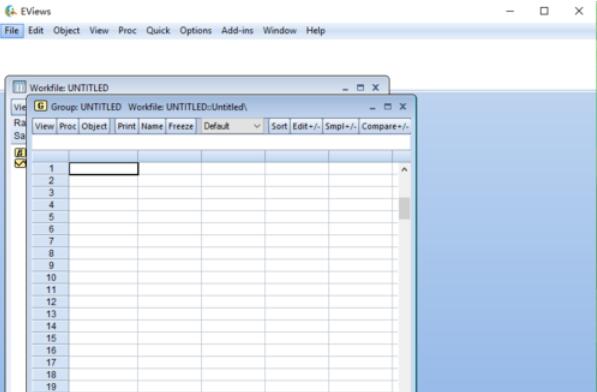Click the scroll up arrow in spreadsheet
Image resolution: width=597 pixels, height=392 pixels.
click(404, 170)
